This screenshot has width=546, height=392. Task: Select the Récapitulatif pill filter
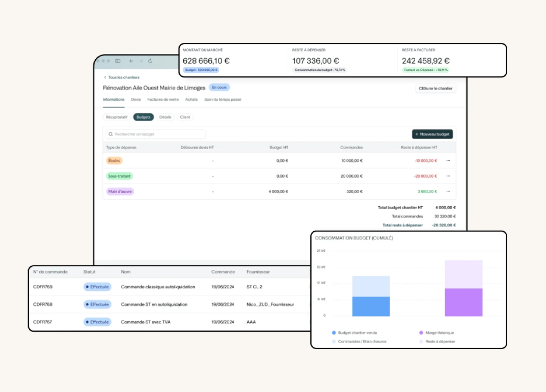click(x=117, y=117)
